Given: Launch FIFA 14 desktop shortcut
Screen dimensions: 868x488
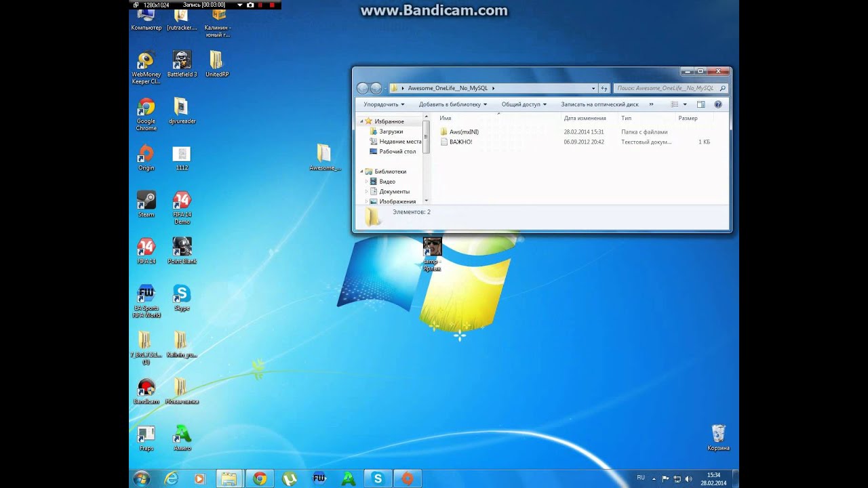Looking at the screenshot, I should click(146, 251).
